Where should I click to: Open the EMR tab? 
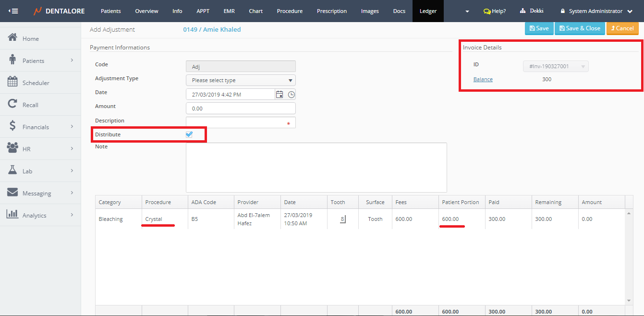[229, 11]
